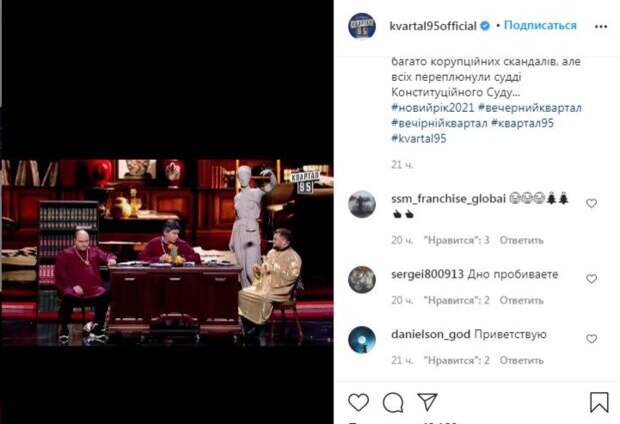Open hashtag #новийрік2021
Screen dimensions: 620x424
pos(433,108)
